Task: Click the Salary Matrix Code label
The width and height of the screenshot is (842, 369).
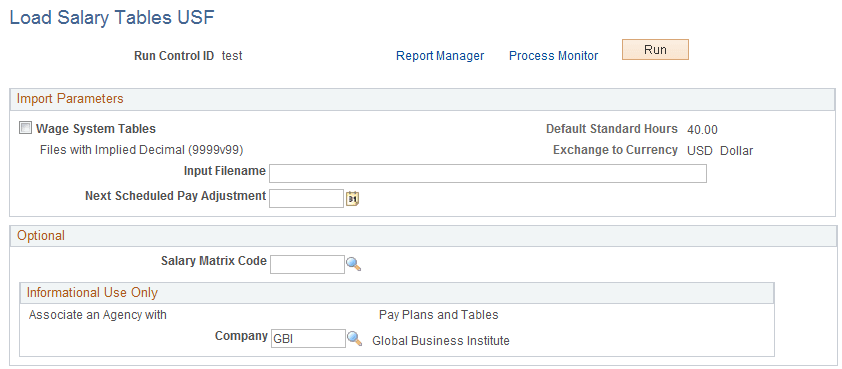Action: [x=214, y=261]
